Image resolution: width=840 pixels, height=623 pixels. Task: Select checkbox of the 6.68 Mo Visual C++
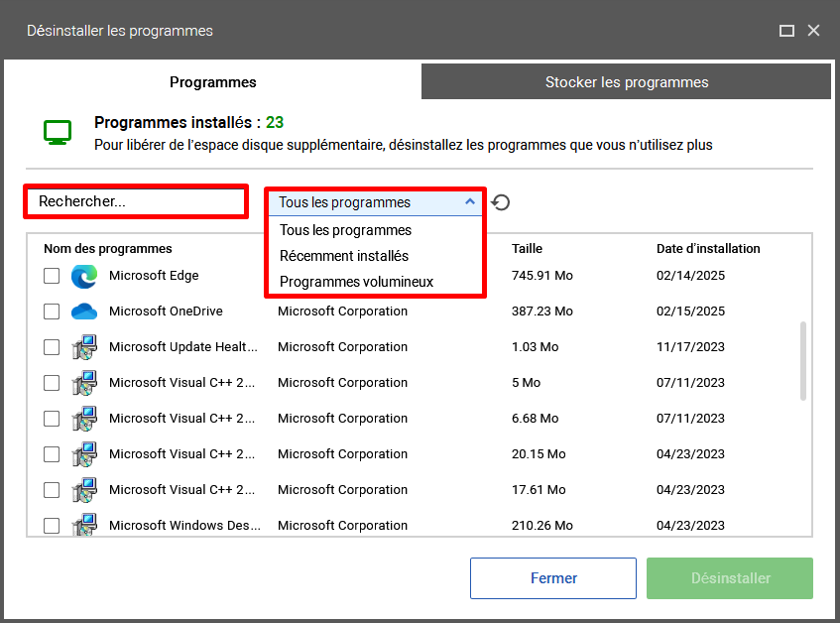pos(52,419)
